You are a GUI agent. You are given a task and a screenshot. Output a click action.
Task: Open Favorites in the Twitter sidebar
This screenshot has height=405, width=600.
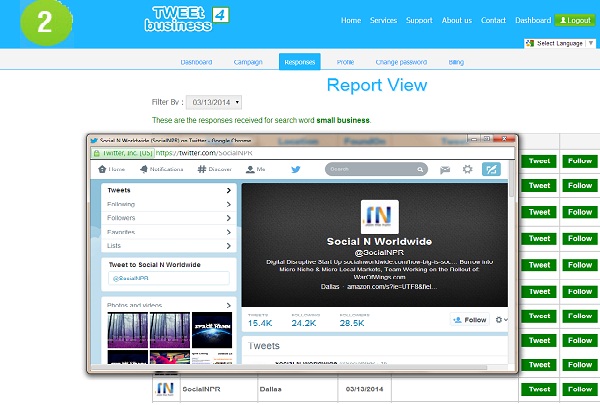[169, 232]
